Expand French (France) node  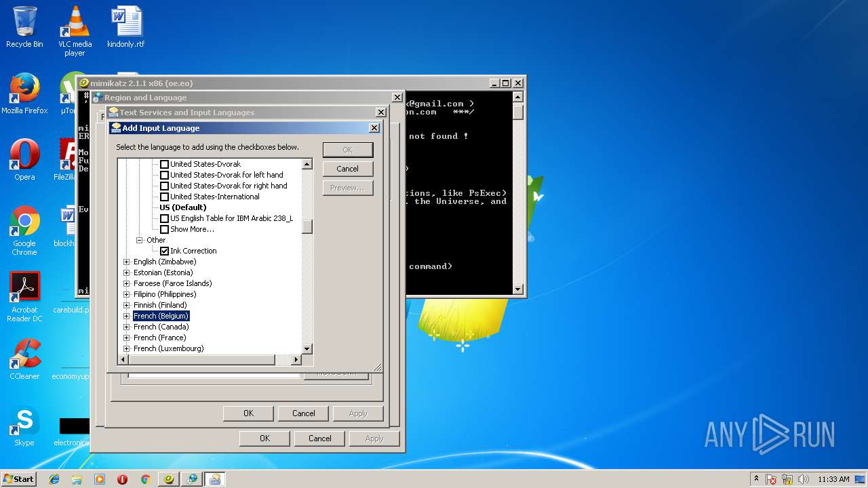[127, 338]
